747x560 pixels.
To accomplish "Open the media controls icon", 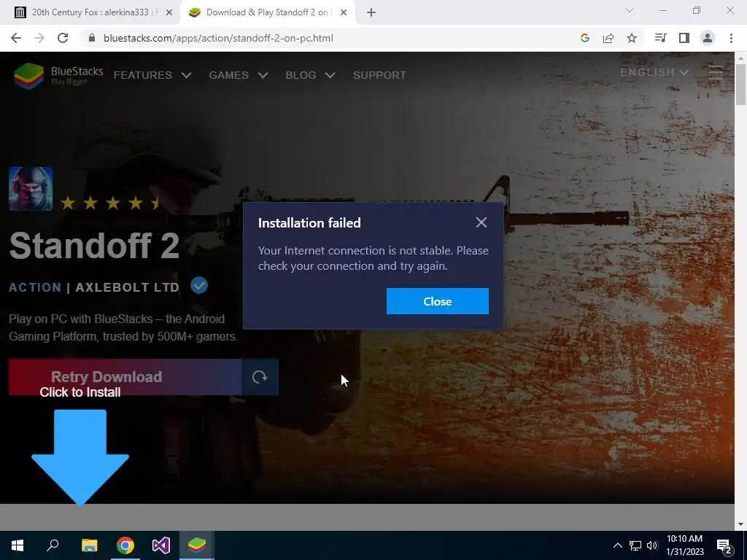I will tap(660, 38).
